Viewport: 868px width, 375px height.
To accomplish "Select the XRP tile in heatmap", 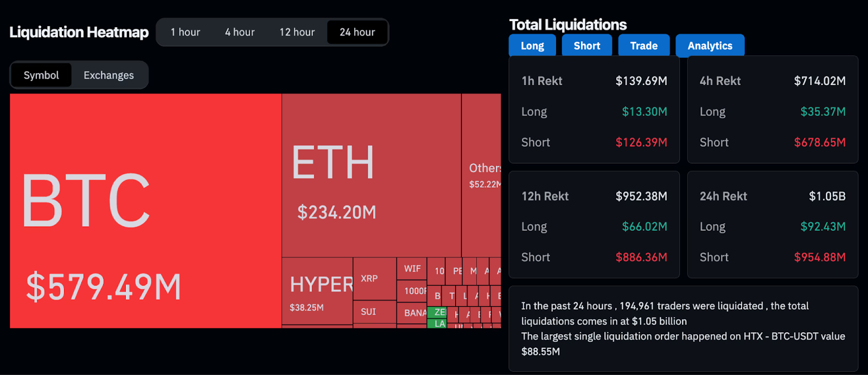I will 374,279.
